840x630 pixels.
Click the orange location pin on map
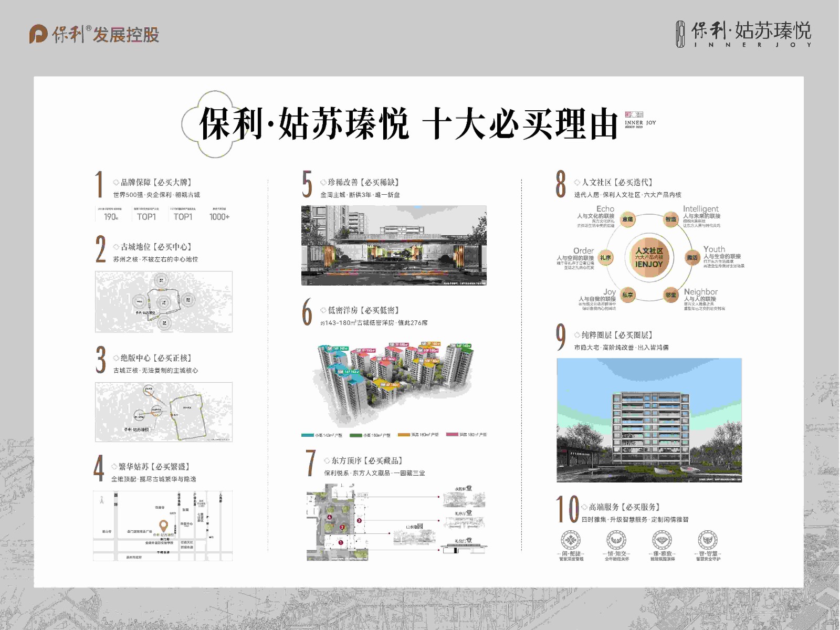(x=163, y=526)
